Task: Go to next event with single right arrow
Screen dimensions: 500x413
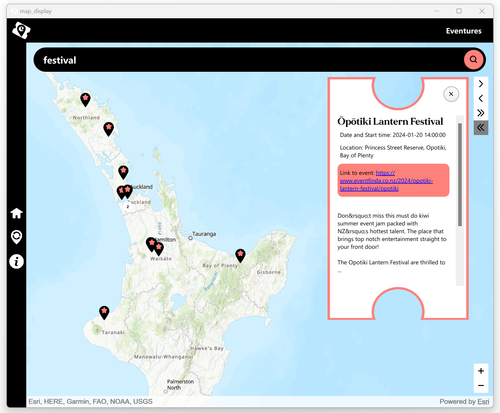Action: click(481, 84)
